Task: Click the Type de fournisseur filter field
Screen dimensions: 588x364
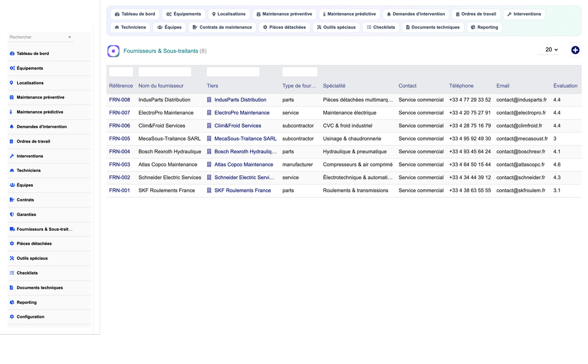Action: coord(300,72)
